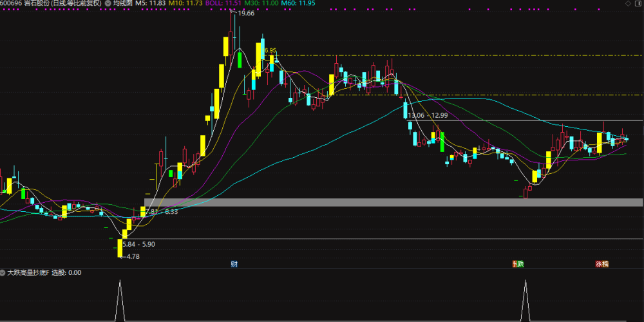This screenshot has height=322, width=644.
Task: Expand the 均线图 indicator dropdown arrow
Action: [108, 3]
